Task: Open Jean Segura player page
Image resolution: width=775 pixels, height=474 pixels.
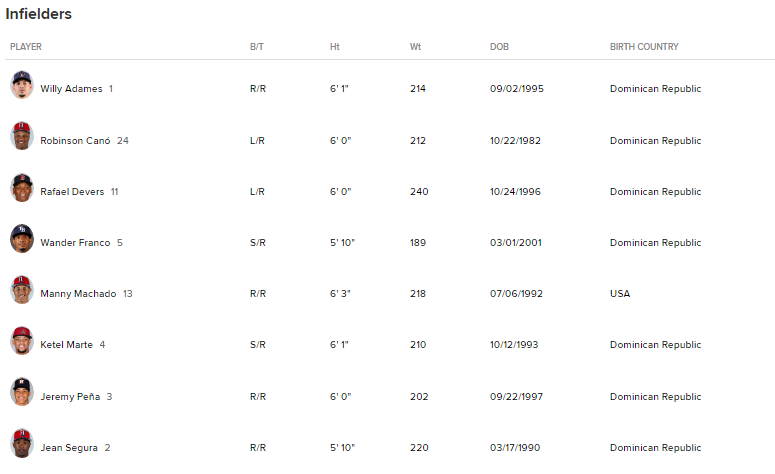Action: pyautogui.click(x=69, y=448)
